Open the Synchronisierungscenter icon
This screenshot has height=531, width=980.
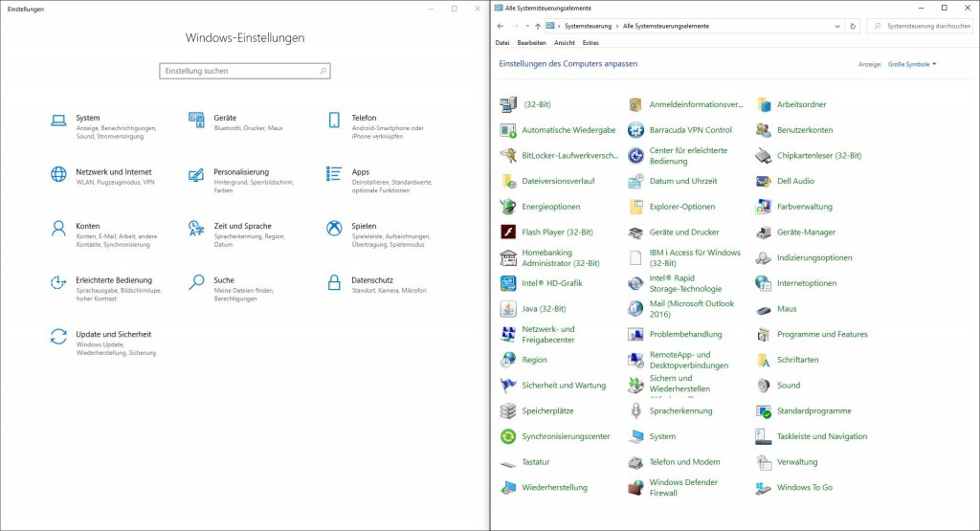(x=508, y=436)
